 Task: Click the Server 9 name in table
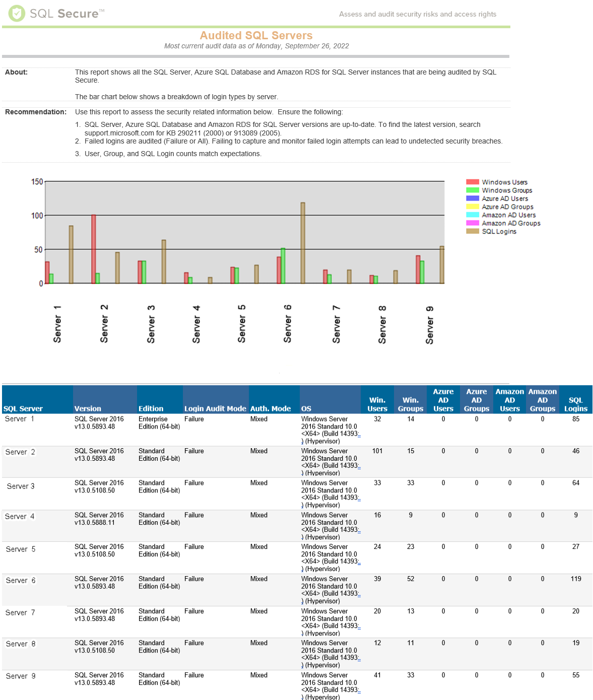pos(21,676)
